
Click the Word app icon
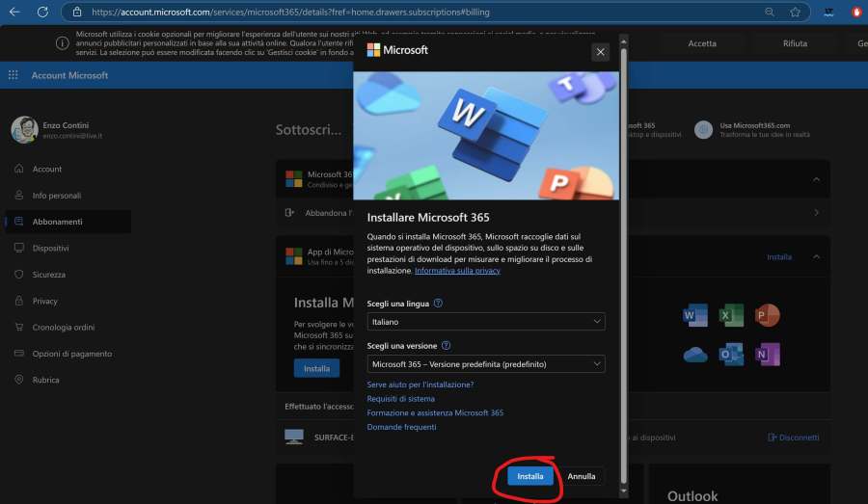695,315
